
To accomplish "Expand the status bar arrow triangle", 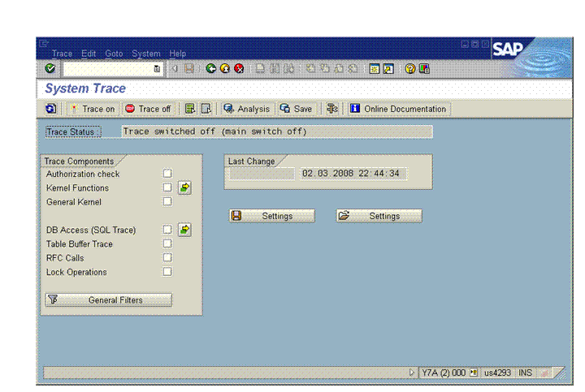I will pyautogui.click(x=412, y=373).
